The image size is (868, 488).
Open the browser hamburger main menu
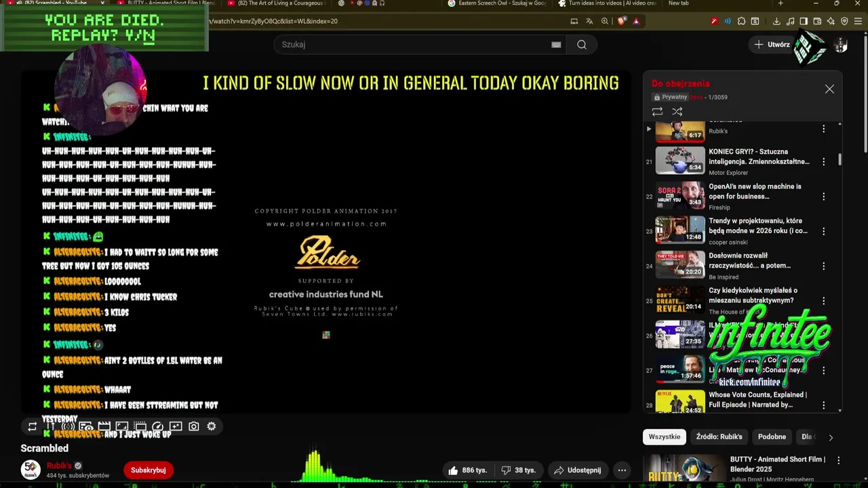point(858,21)
